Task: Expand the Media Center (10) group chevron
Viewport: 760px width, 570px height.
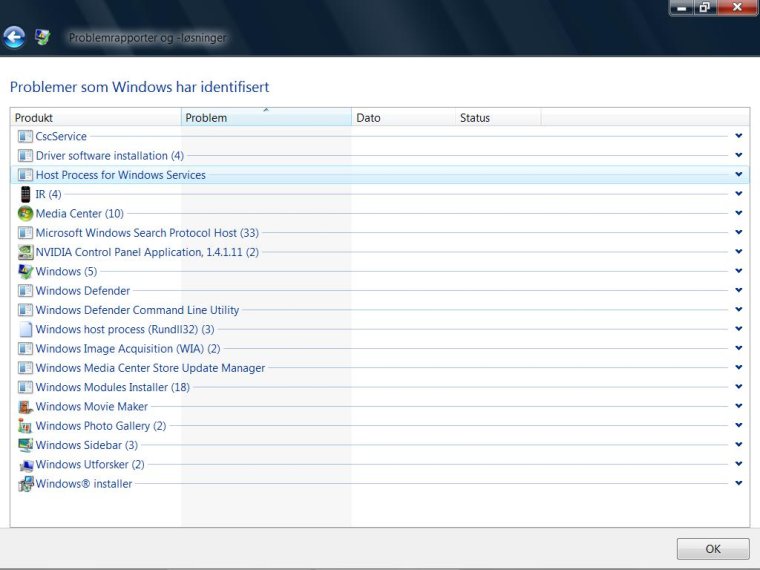Action: [739, 213]
